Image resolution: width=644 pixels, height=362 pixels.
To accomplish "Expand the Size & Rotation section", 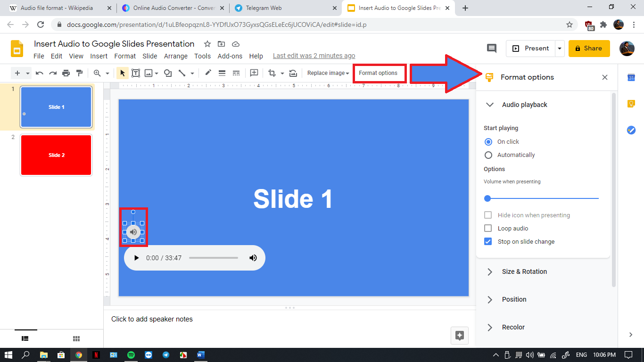I will (489, 271).
